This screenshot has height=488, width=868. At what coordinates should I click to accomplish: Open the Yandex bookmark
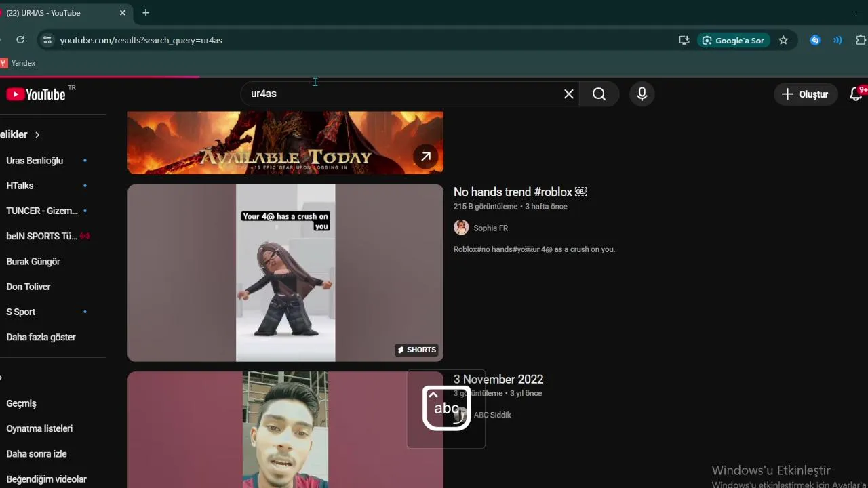click(18, 63)
